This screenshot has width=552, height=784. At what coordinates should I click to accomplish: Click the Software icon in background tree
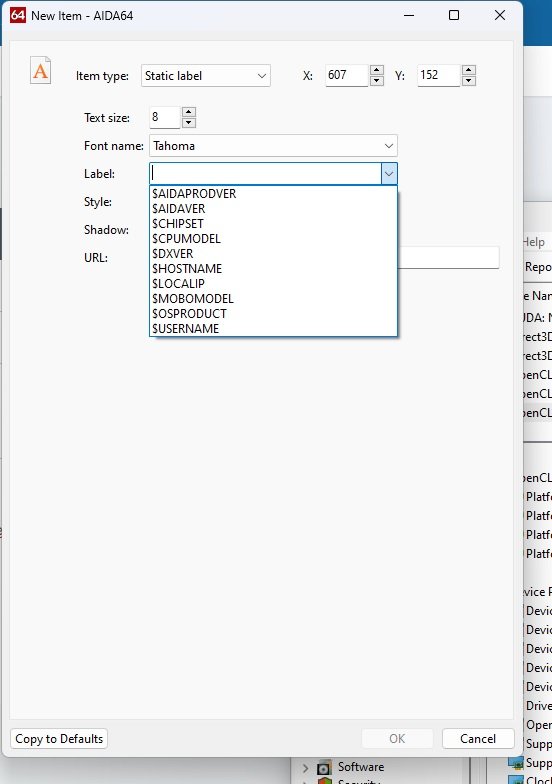324,768
